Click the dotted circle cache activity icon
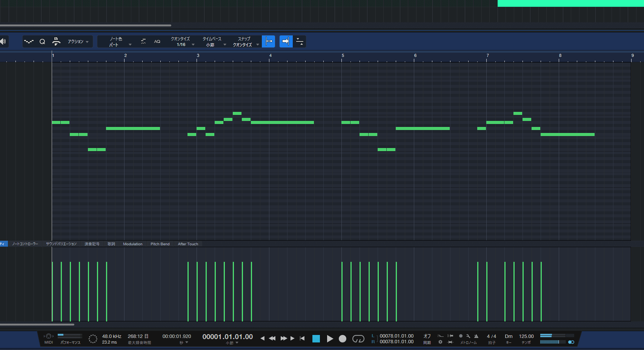644x350 pixels. (93, 339)
